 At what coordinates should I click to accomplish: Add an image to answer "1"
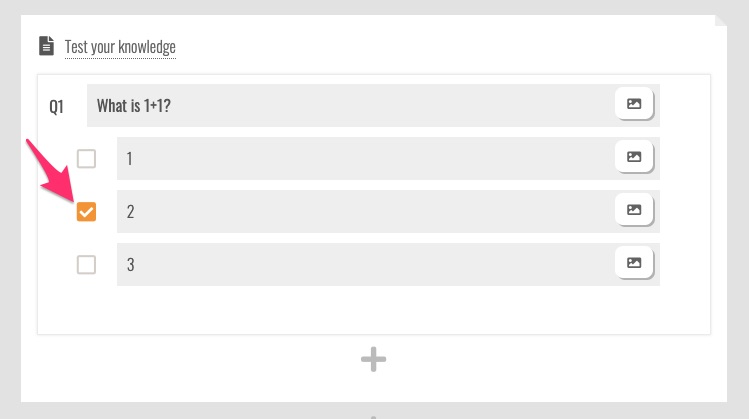tap(633, 157)
